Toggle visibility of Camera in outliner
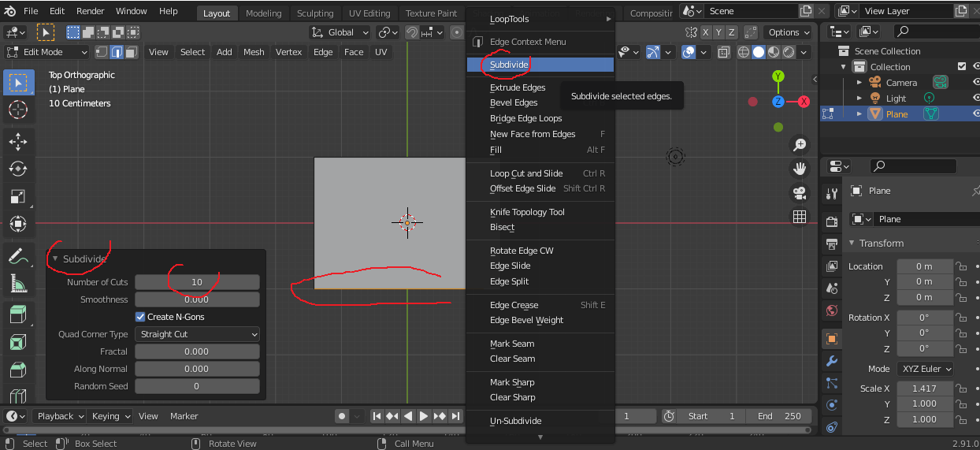 point(976,83)
